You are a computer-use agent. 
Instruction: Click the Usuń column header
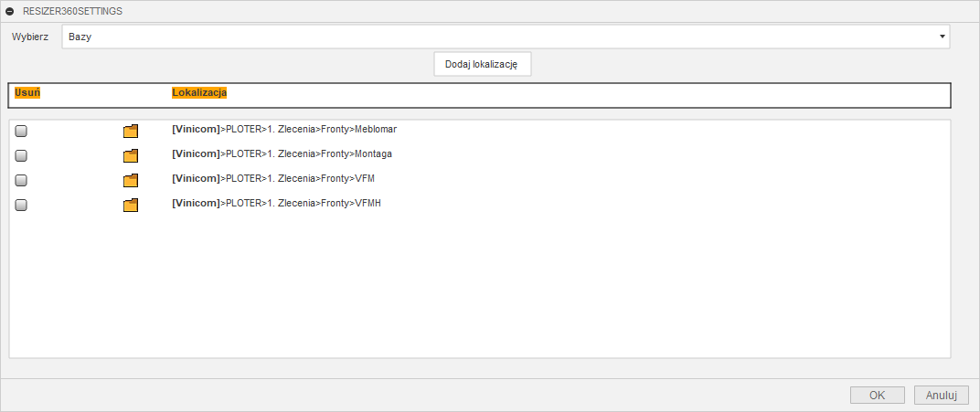click(x=27, y=93)
